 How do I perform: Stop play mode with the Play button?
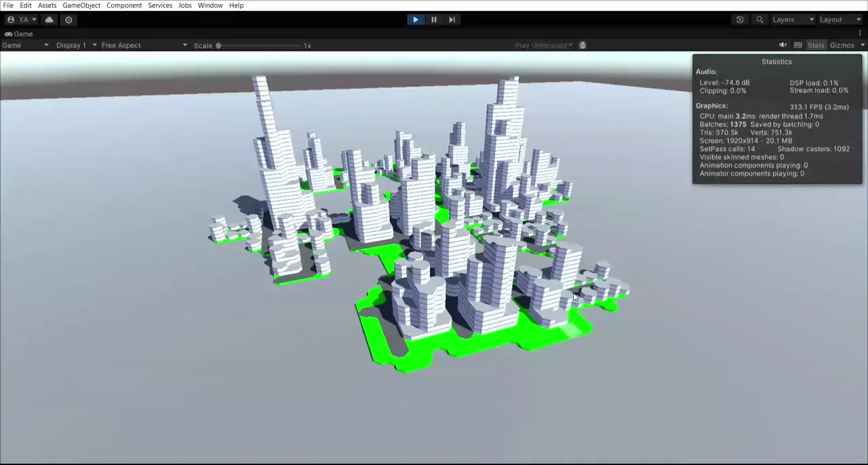pyautogui.click(x=415, y=19)
